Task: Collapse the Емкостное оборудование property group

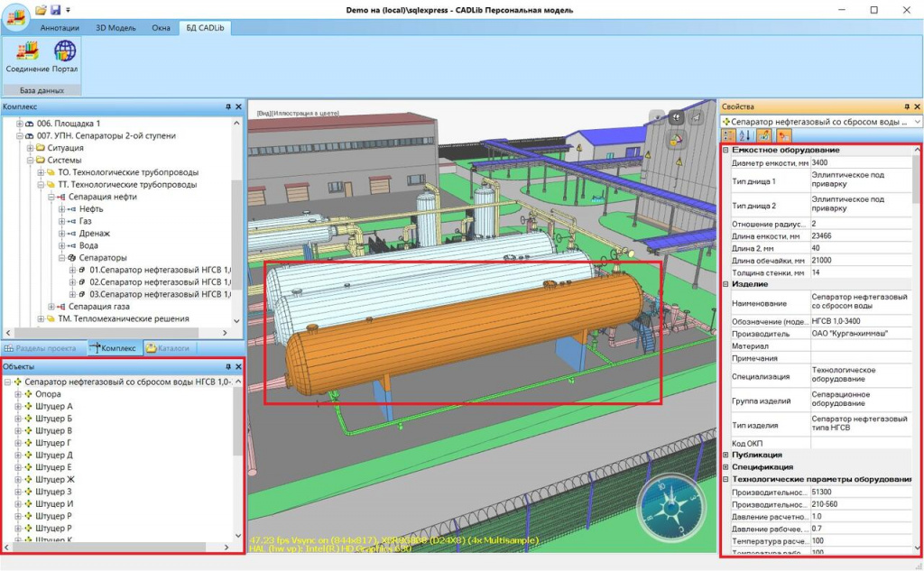Action: tap(726, 151)
